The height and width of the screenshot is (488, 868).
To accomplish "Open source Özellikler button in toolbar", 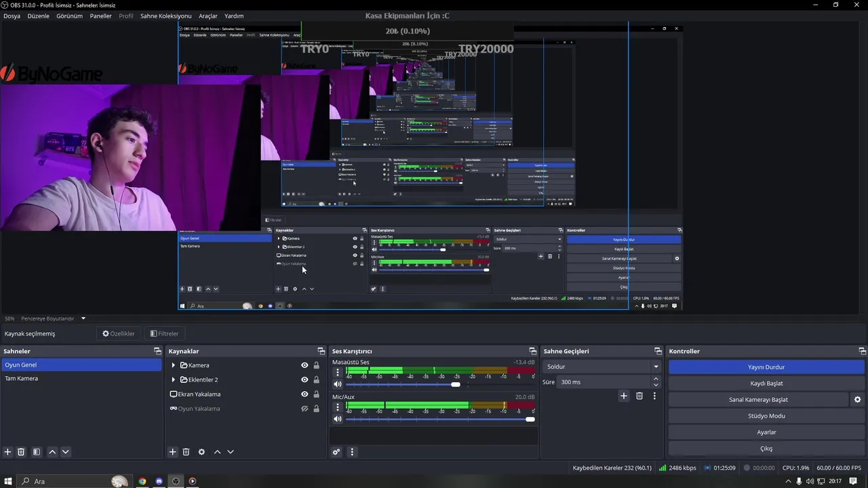I will (x=119, y=333).
